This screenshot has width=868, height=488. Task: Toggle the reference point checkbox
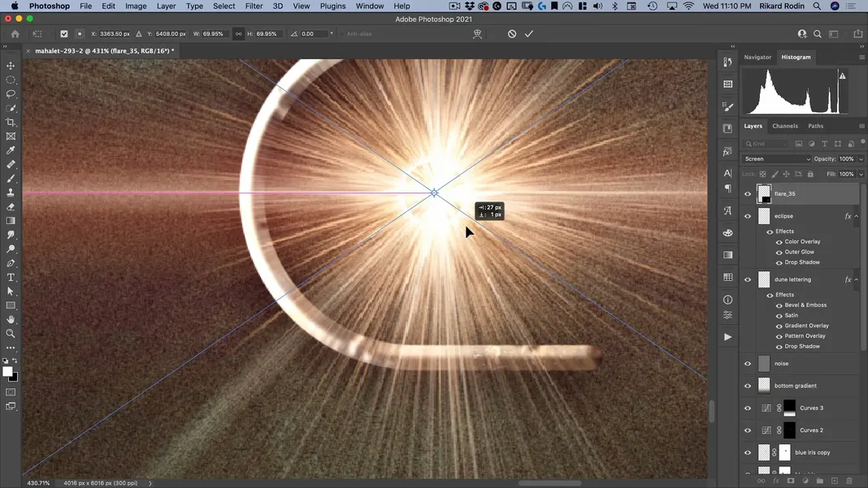click(x=64, y=34)
